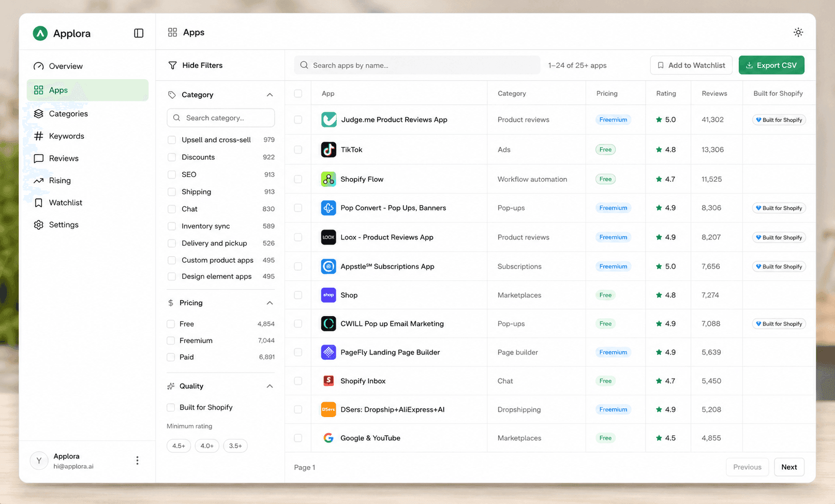Click Hide Filters button

tap(196, 65)
